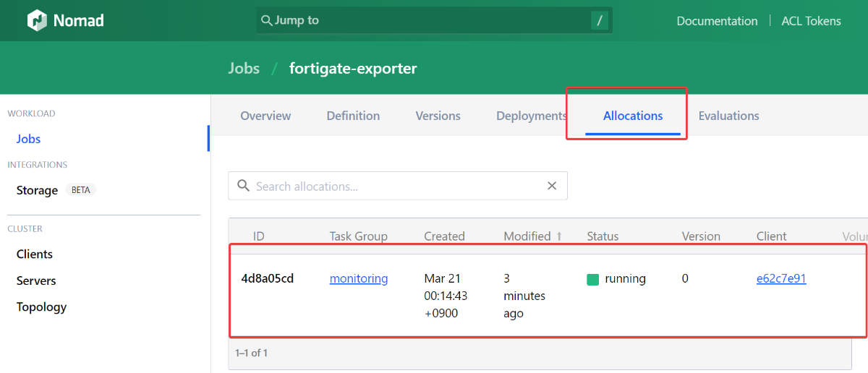Click the version value 0
The image size is (868, 373).
click(685, 278)
